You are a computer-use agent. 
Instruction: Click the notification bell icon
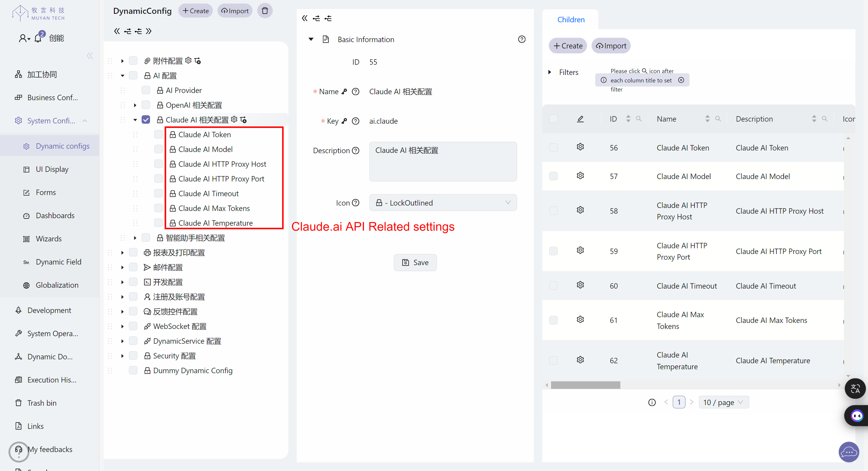[x=38, y=39]
